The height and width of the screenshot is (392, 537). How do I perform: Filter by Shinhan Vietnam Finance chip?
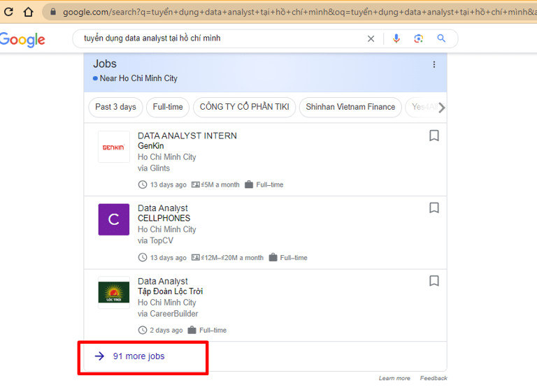click(350, 107)
